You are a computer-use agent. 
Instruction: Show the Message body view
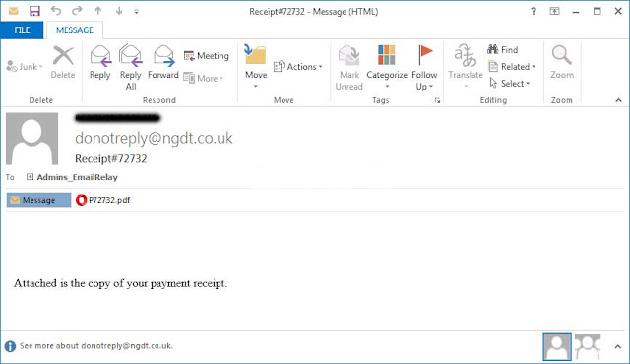click(38, 200)
